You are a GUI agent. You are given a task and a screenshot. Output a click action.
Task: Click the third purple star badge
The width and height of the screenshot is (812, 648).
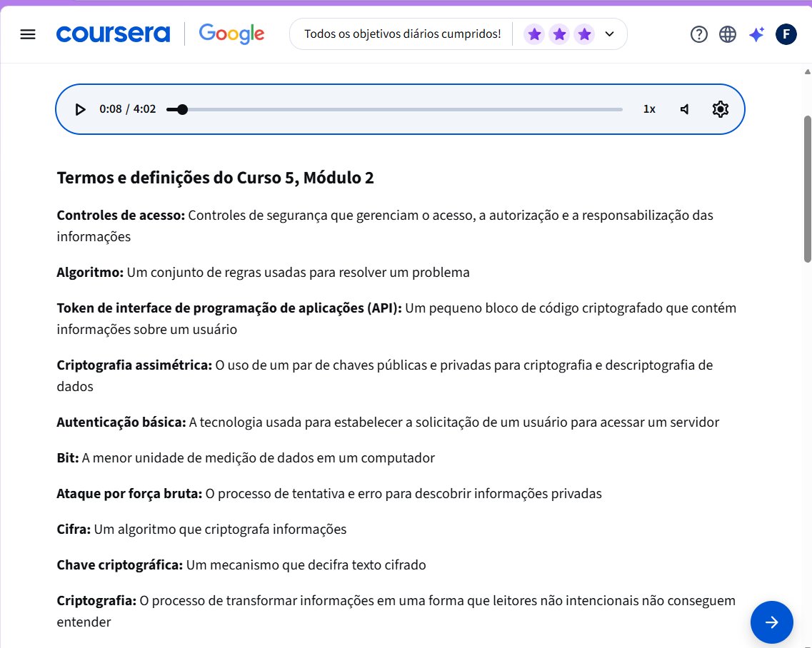584,34
